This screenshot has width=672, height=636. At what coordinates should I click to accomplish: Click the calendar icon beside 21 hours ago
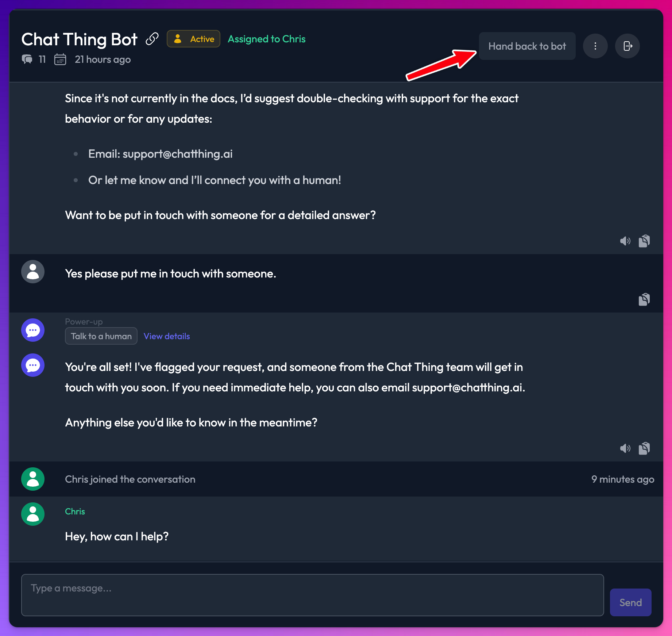(x=60, y=59)
